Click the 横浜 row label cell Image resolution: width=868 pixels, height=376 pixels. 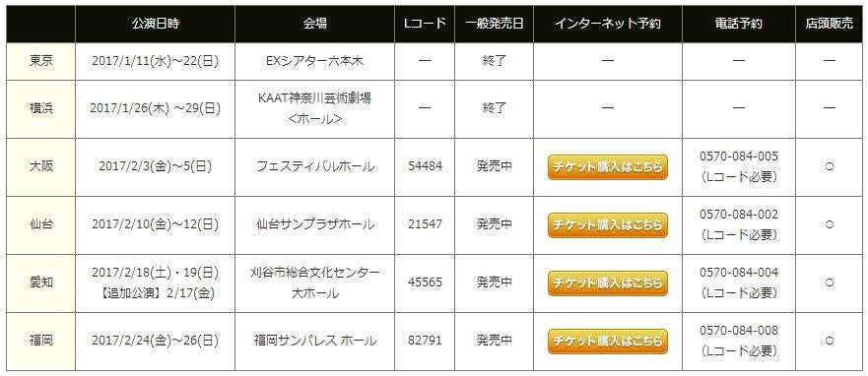pos(41,109)
